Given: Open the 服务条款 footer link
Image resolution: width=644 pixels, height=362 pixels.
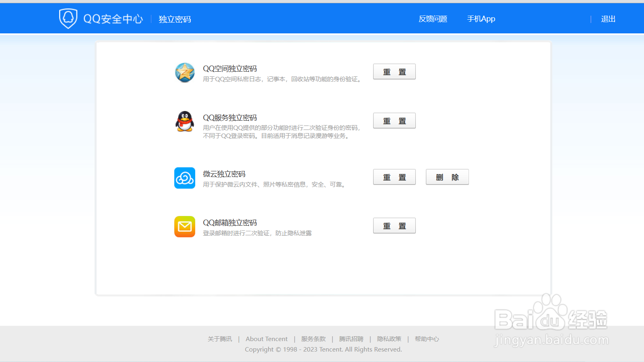Looking at the screenshot, I should click(314, 339).
